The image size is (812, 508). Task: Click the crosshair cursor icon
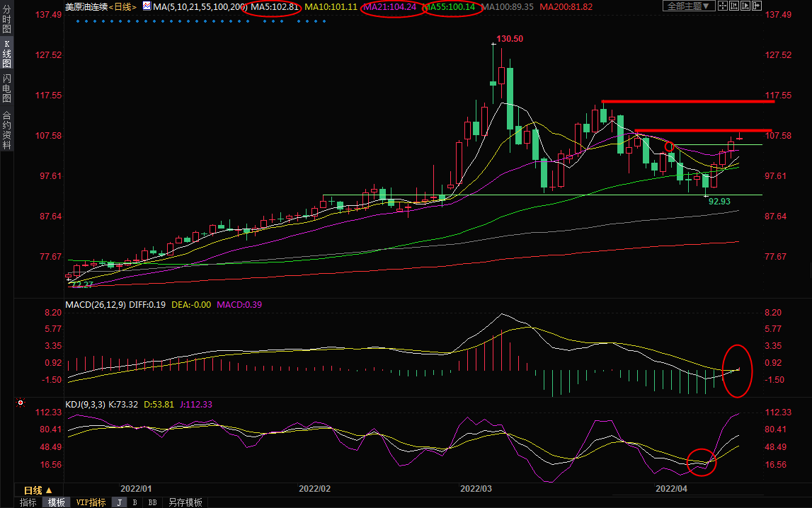coord(721,6)
